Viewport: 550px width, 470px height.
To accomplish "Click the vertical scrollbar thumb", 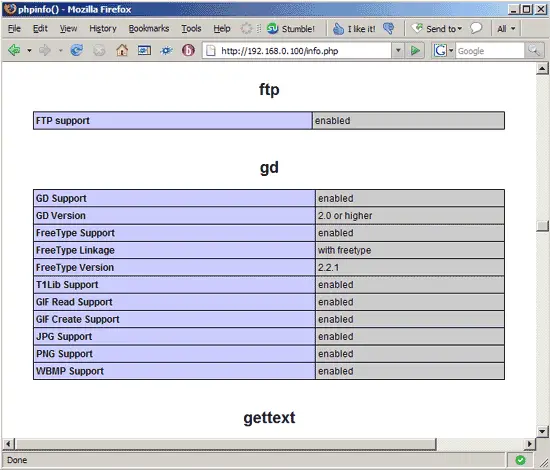I will coord(542,226).
